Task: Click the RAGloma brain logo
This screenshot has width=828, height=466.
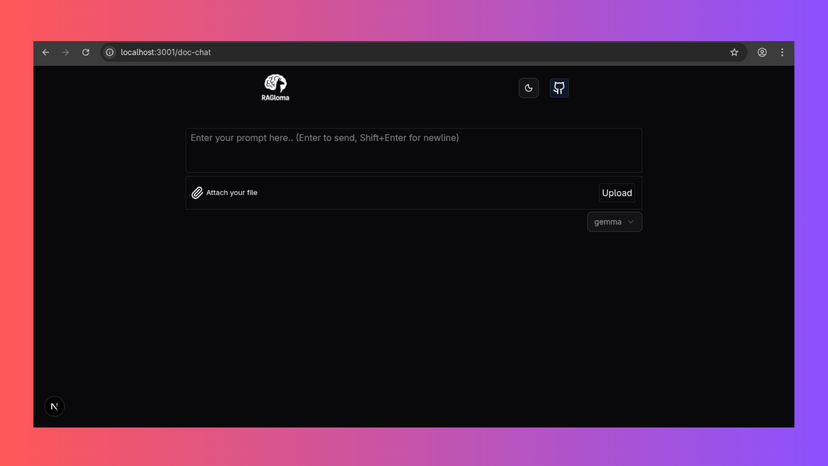Action: point(275,83)
